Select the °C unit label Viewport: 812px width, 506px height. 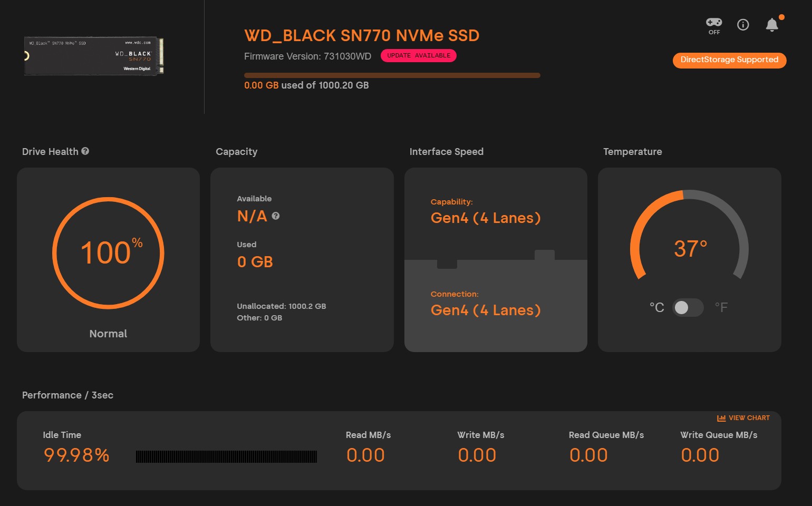(x=656, y=307)
